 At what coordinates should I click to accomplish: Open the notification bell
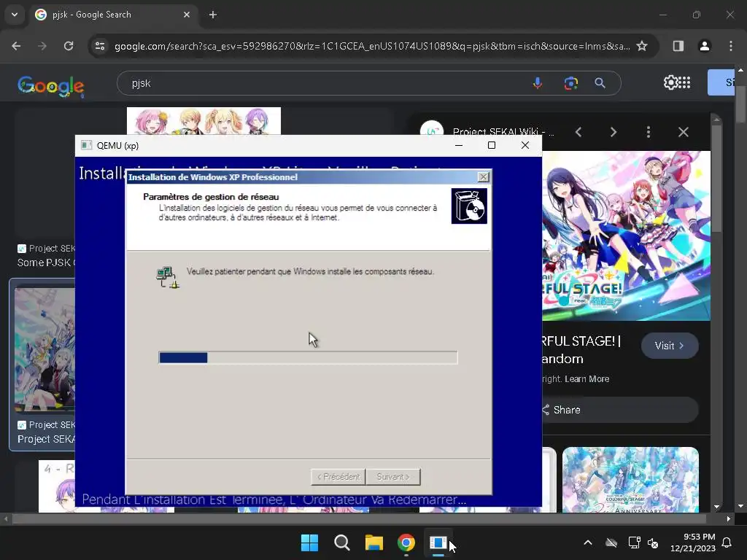point(727,542)
